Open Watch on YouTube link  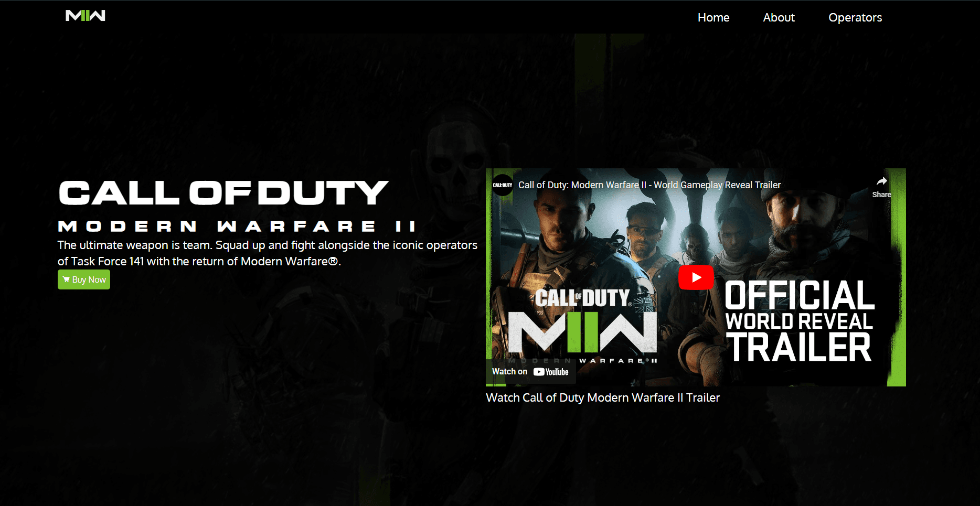530,372
